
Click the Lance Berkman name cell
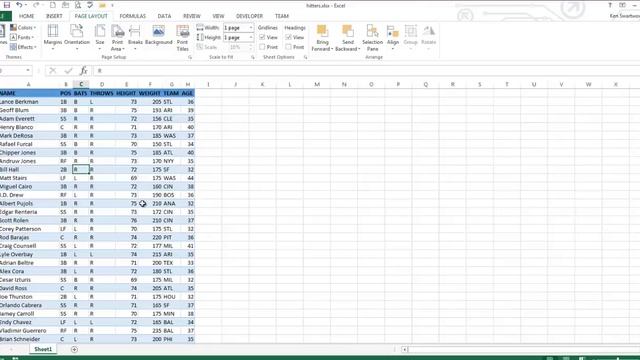point(29,102)
